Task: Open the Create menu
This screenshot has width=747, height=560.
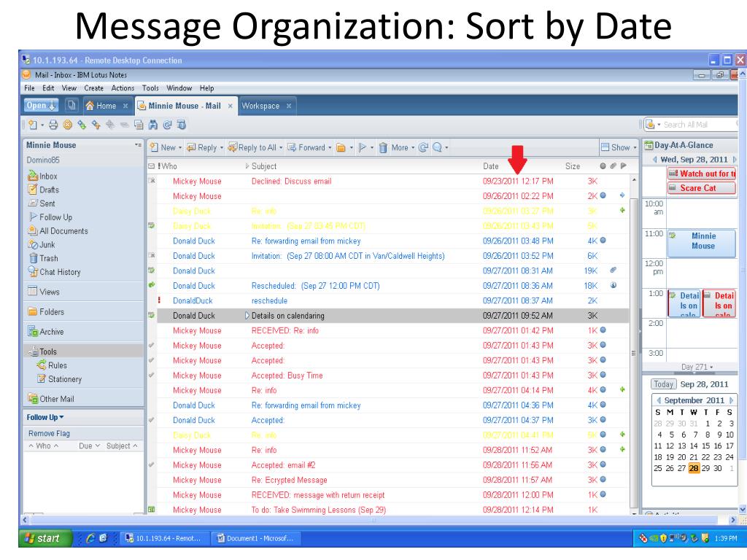Action: point(94,88)
